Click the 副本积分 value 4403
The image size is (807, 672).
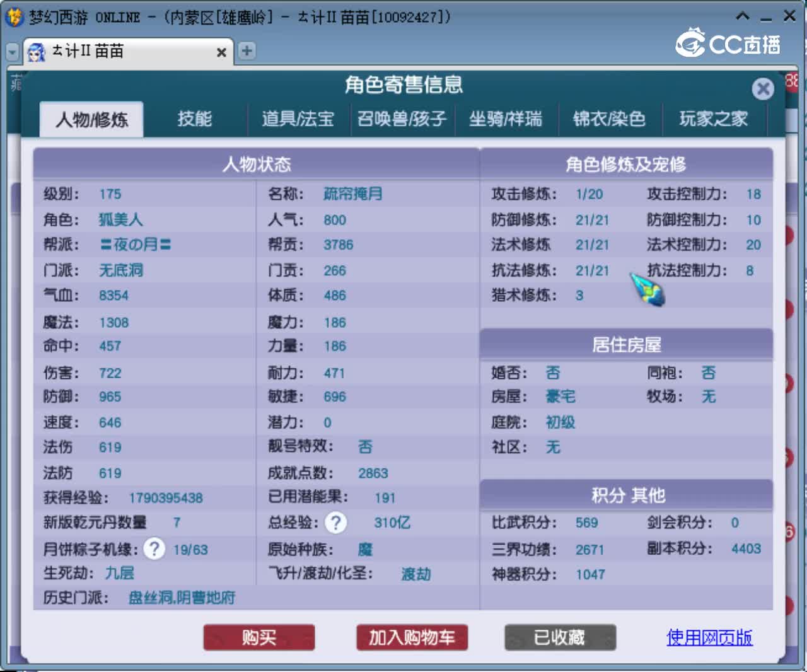[x=746, y=548]
